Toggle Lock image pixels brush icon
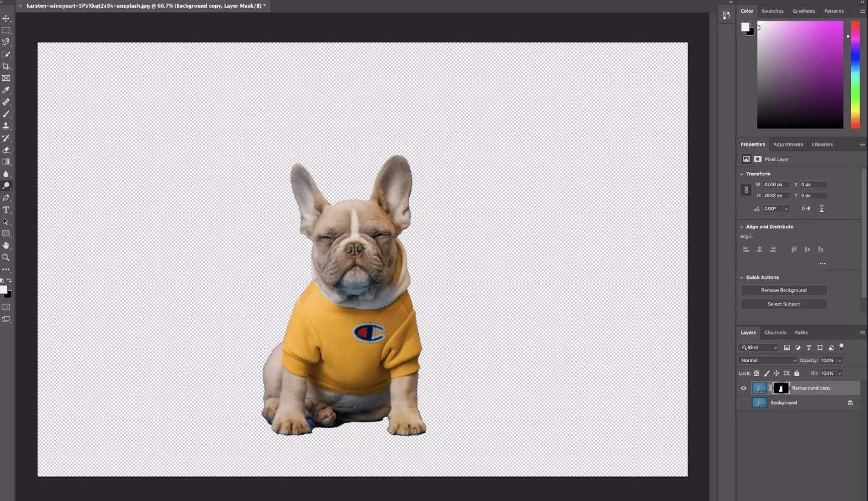Viewport: 868px width, 501px height. click(x=766, y=373)
